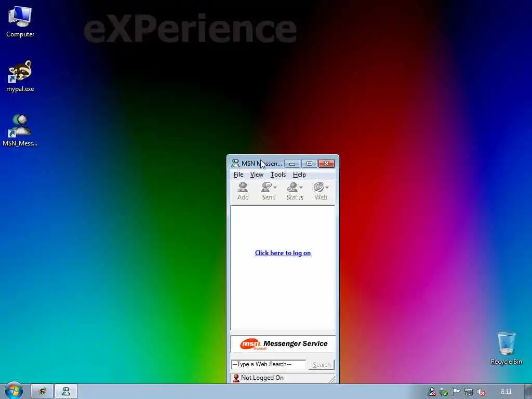Image resolution: width=532 pixels, height=399 pixels.
Task: Click the Search button
Action: [x=321, y=364]
